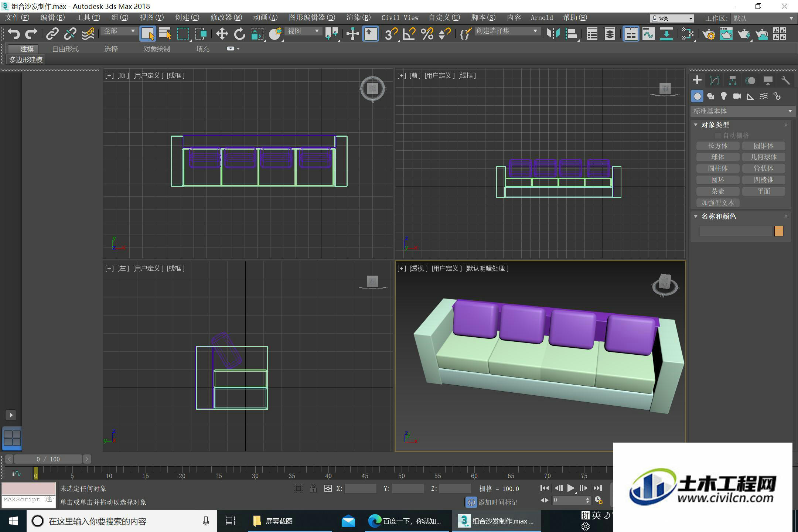Click the 圆柱体 cylinder button
The width and height of the screenshot is (798, 532).
click(718, 168)
